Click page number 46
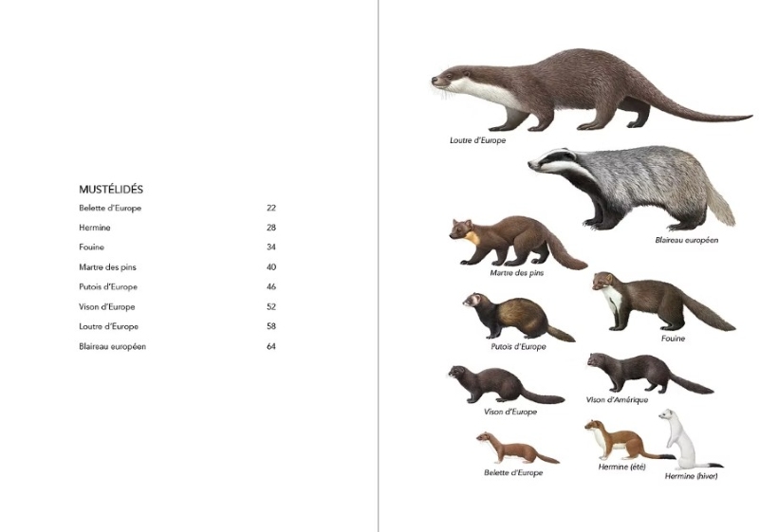Viewport: 759px width, 532px height. pyautogui.click(x=271, y=286)
